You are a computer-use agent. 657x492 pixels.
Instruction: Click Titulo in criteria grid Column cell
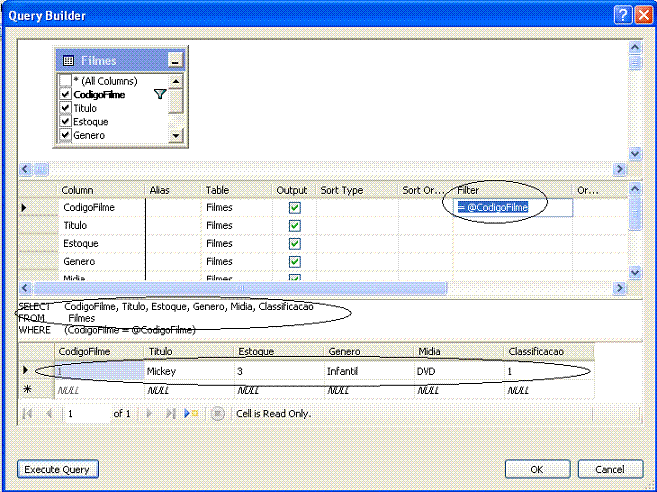[x=102, y=225]
